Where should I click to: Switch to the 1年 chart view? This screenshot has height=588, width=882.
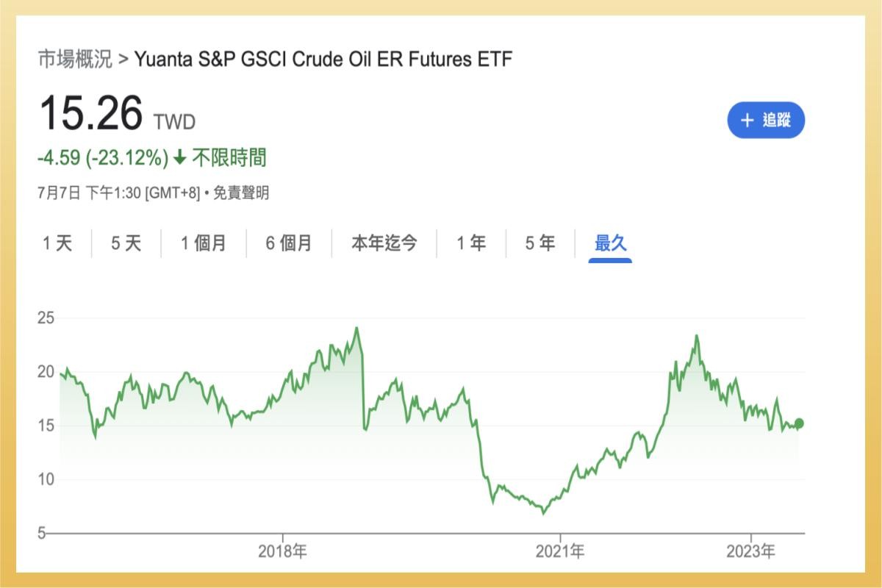[x=470, y=243]
